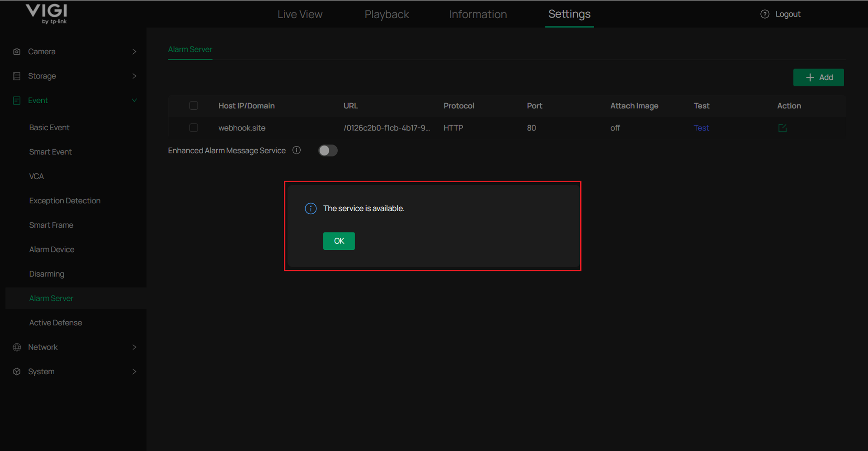Viewport: 868px width, 451px height.
Task: Open Basic Event in sidebar
Action: click(49, 127)
